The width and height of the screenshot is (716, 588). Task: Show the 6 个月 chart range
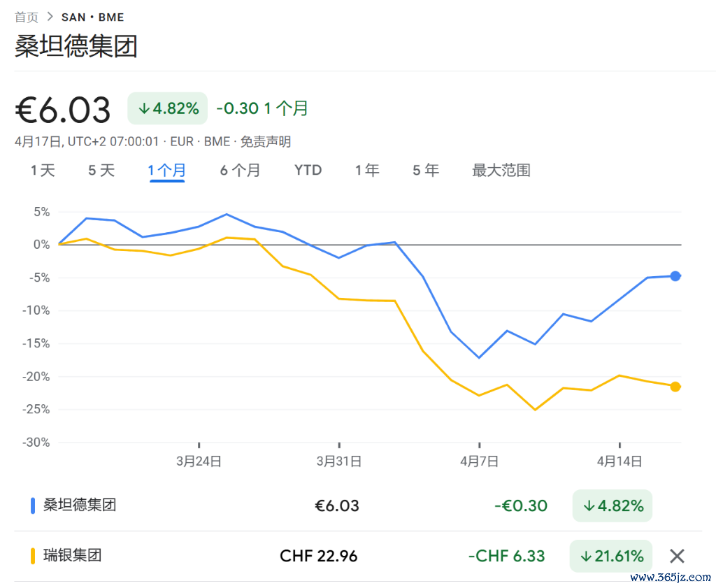click(x=241, y=171)
